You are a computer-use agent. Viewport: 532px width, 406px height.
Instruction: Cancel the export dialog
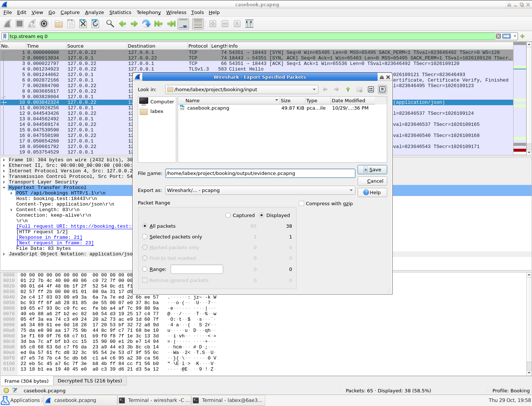point(372,181)
